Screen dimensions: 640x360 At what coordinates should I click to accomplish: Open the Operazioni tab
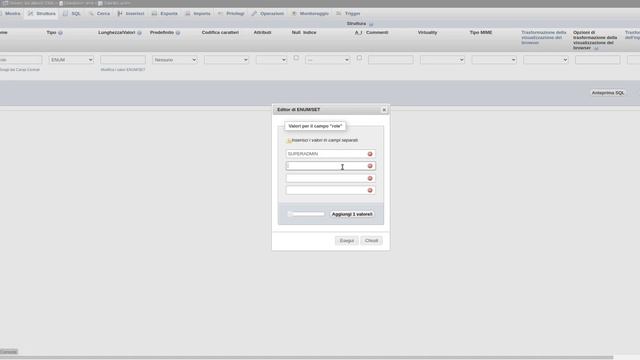[268, 13]
